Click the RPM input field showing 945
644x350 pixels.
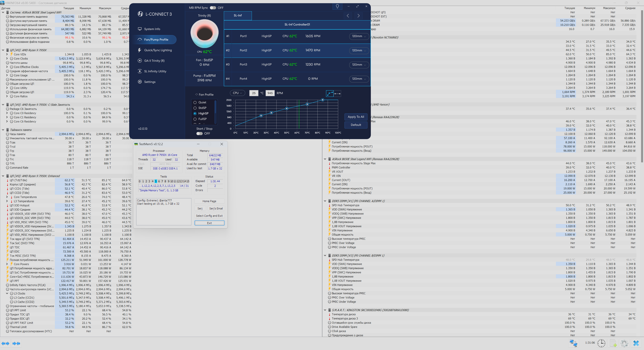(x=270, y=93)
